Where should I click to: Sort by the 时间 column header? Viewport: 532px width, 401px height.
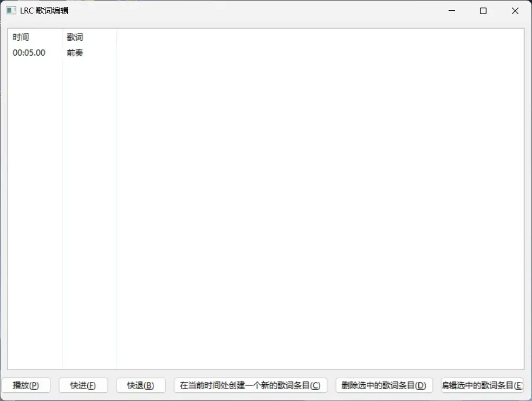21,37
